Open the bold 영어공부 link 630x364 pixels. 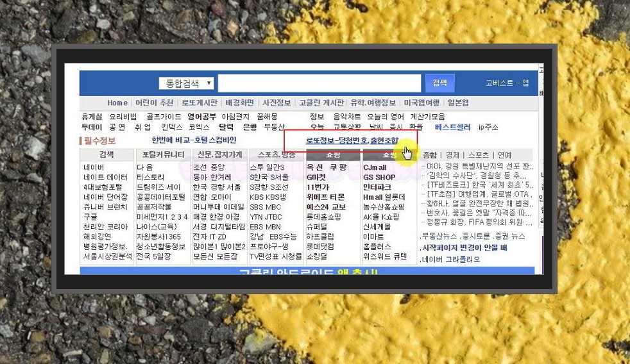(x=201, y=117)
